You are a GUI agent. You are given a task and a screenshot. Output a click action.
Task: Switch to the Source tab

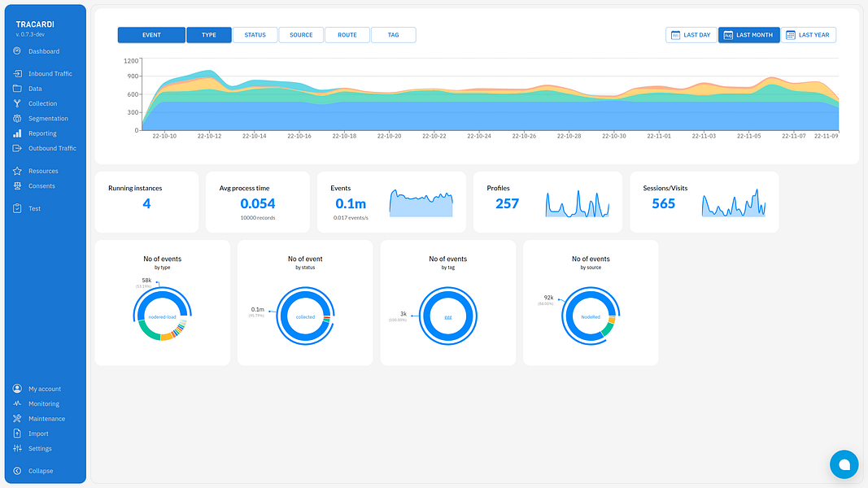tap(301, 35)
